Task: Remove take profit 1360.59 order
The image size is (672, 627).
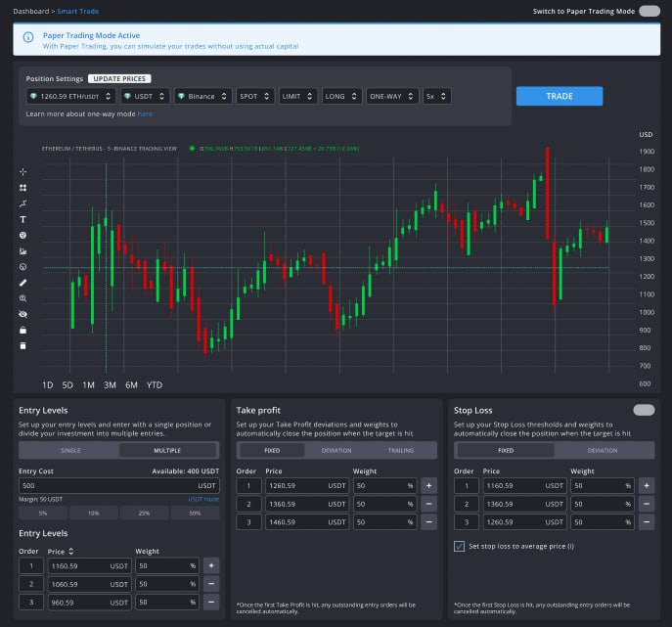Action: point(429,504)
